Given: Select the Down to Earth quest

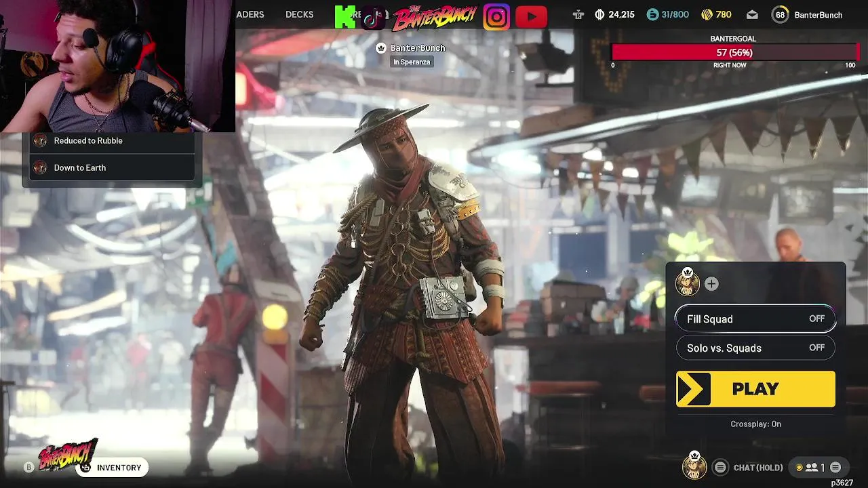Looking at the screenshot, I should pyautogui.click(x=113, y=167).
